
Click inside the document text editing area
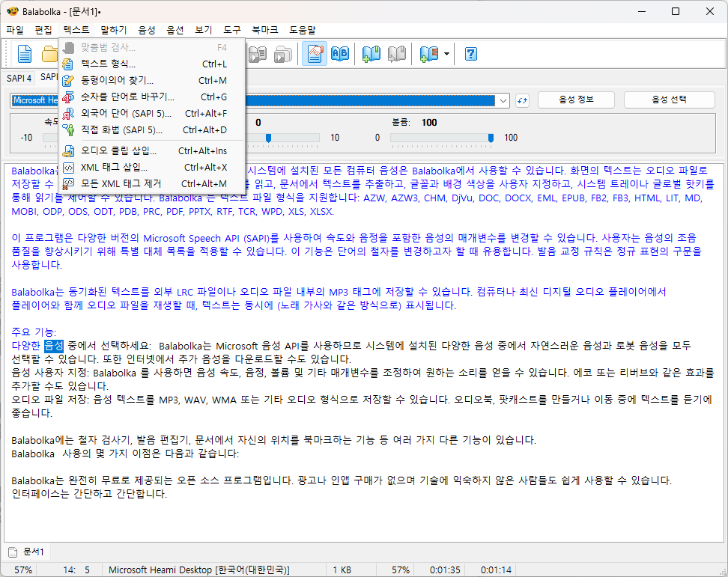(x=364, y=352)
